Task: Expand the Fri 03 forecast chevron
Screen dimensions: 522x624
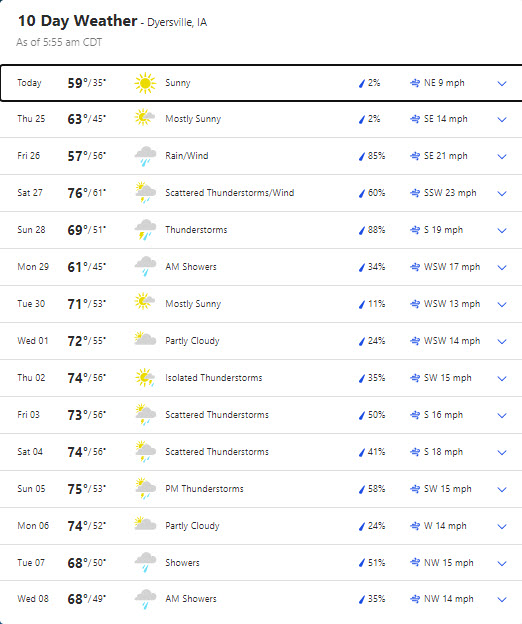Action: (x=502, y=415)
